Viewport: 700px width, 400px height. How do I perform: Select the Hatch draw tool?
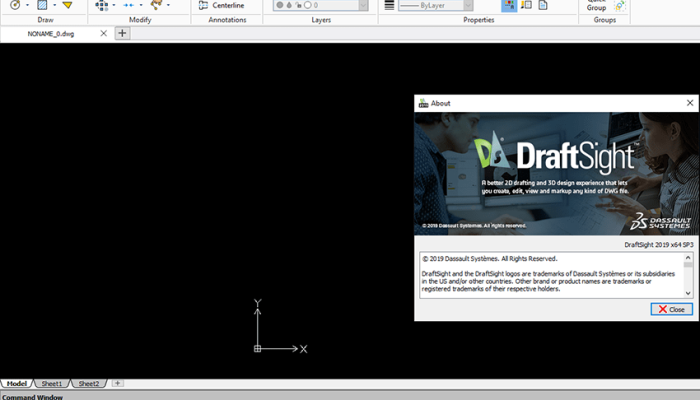click(x=42, y=5)
